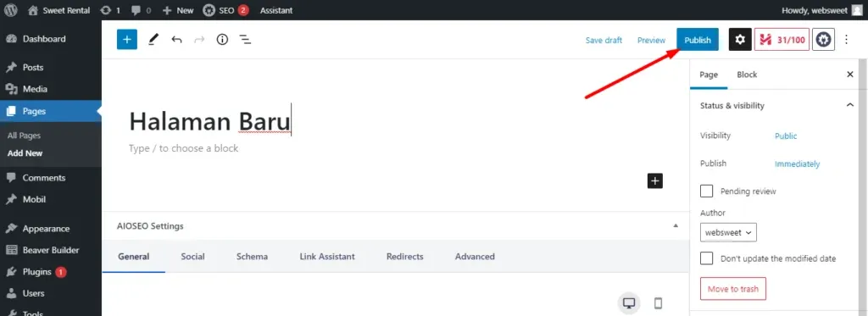The height and width of the screenshot is (316, 868).
Task: Open Comments in sidebar
Action: pyautogui.click(x=44, y=178)
